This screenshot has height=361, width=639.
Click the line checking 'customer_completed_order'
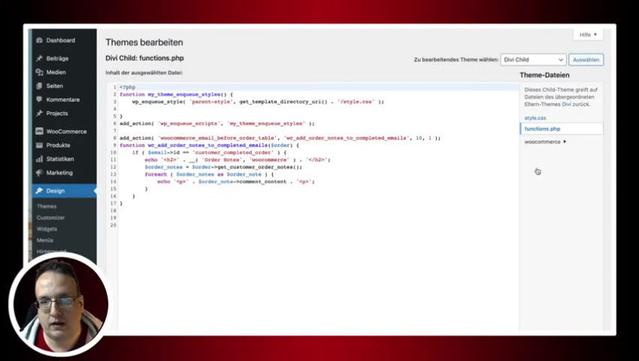[209, 152]
